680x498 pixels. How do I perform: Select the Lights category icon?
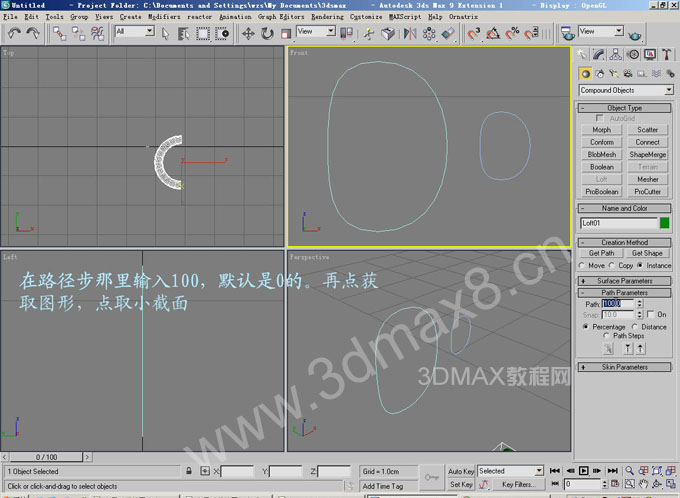(614, 74)
